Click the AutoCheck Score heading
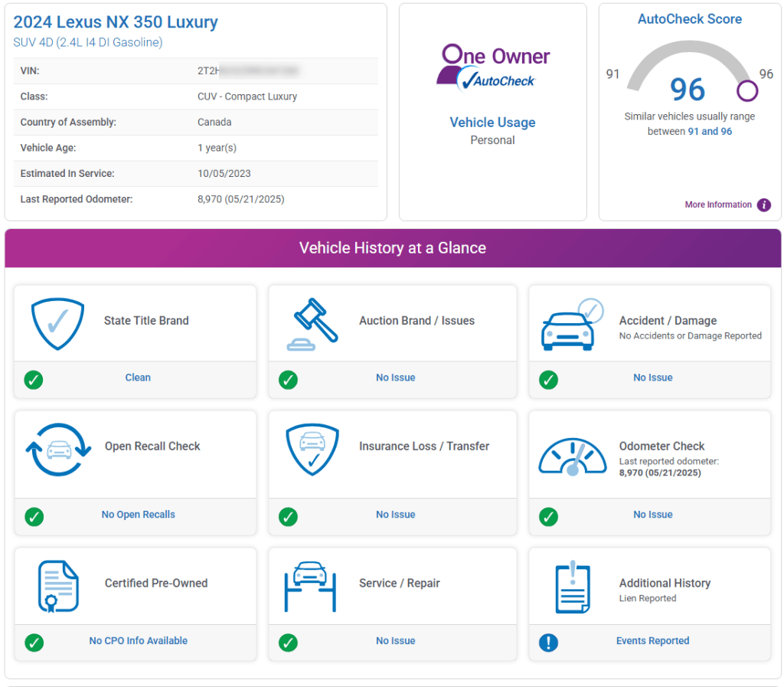Screen dimensions: 784x687 tap(690, 19)
